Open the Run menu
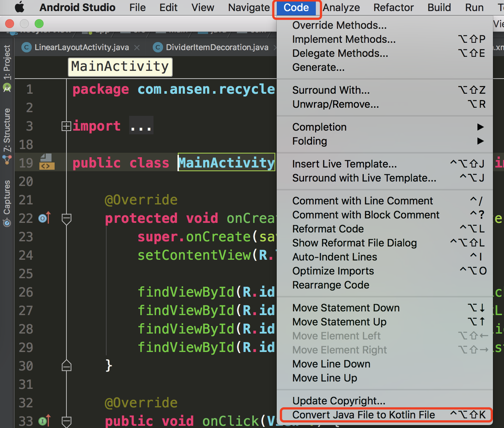 pos(474,7)
